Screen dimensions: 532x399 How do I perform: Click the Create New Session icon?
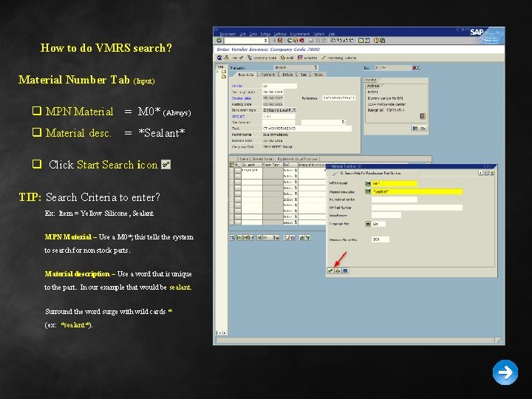[361, 41]
